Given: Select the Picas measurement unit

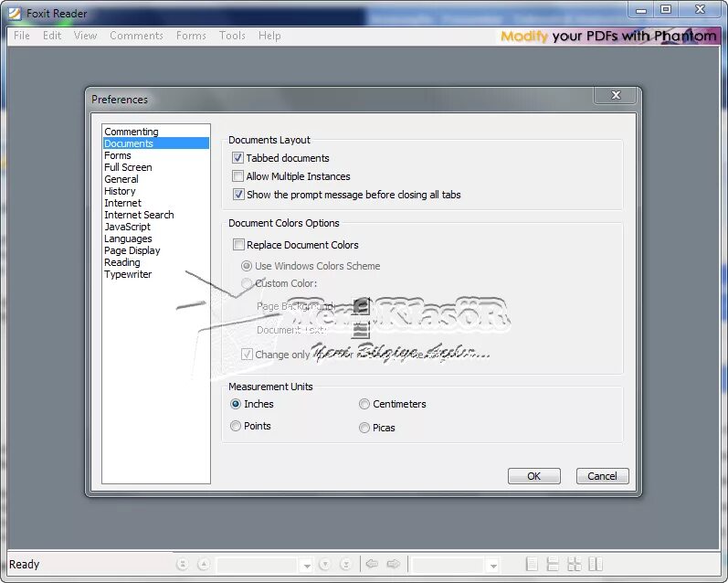Looking at the screenshot, I should [364, 428].
